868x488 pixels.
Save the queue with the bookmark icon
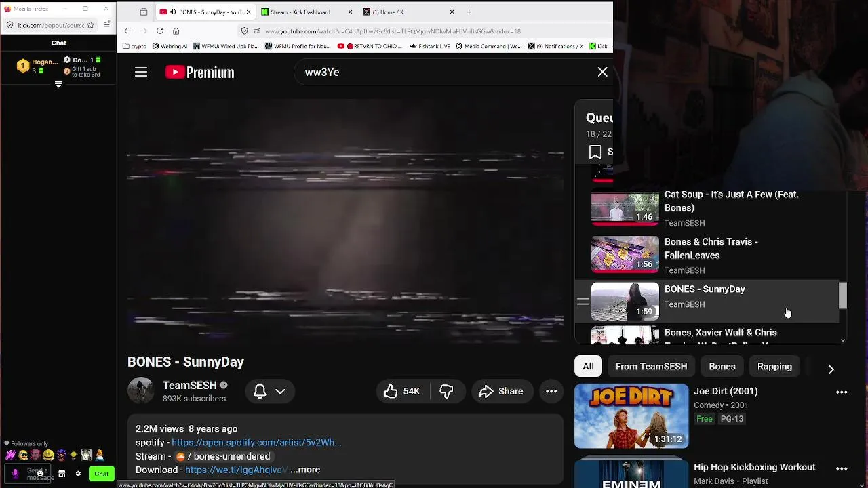(x=595, y=152)
